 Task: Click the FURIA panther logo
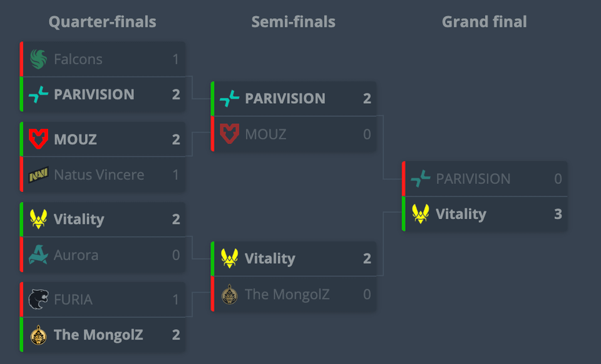pyautogui.click(x=38, y=300)
